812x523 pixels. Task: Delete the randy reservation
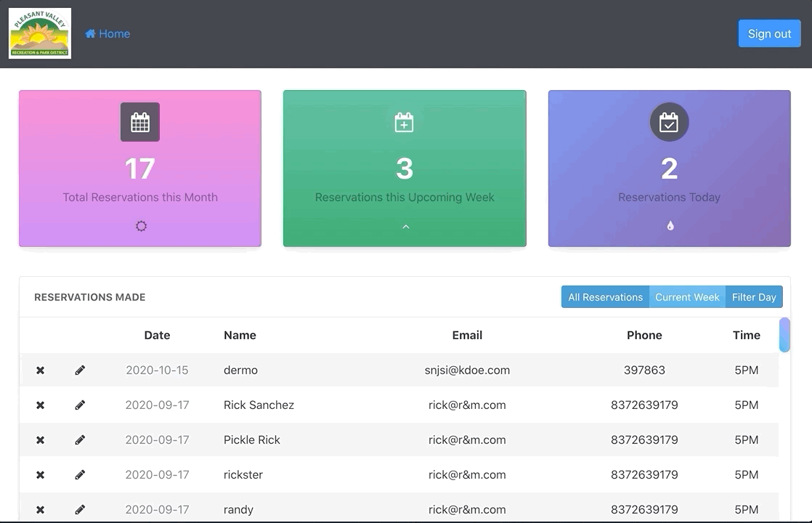click(x=41, y=509)
